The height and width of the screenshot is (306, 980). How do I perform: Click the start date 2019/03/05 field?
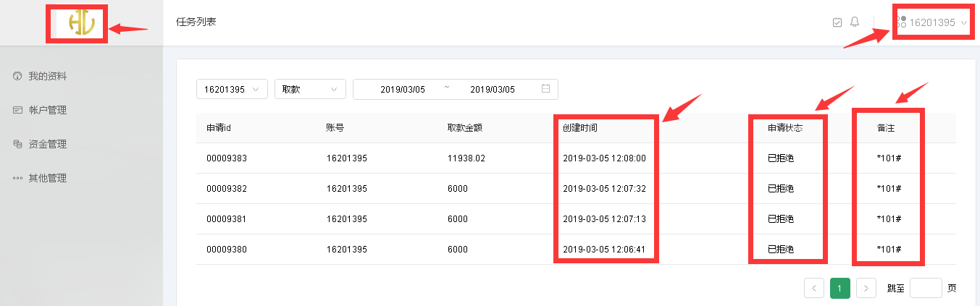point(403,89)
